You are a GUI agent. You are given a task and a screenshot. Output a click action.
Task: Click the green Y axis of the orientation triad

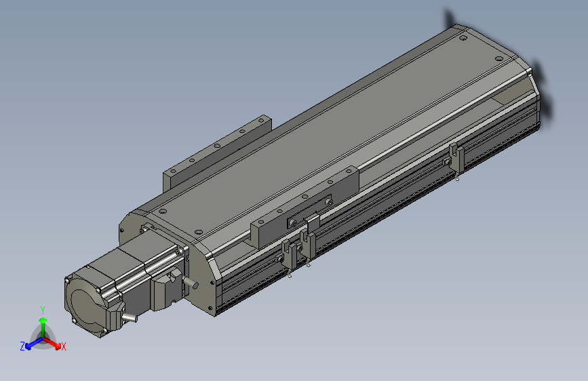click(43, 326)
